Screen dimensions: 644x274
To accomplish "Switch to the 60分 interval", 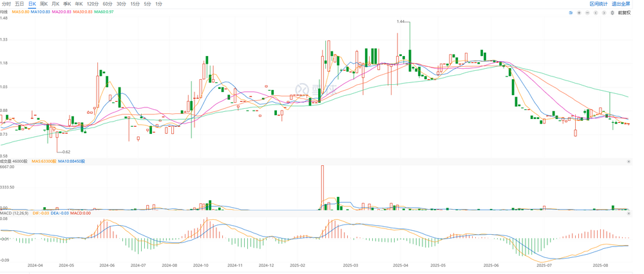I will pos(107,4).
